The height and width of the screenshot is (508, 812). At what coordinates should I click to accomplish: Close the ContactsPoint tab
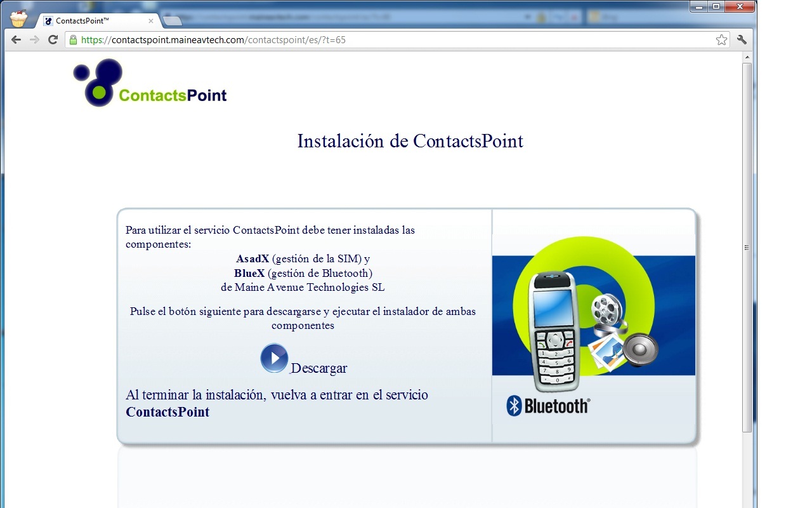click(151, 21)
